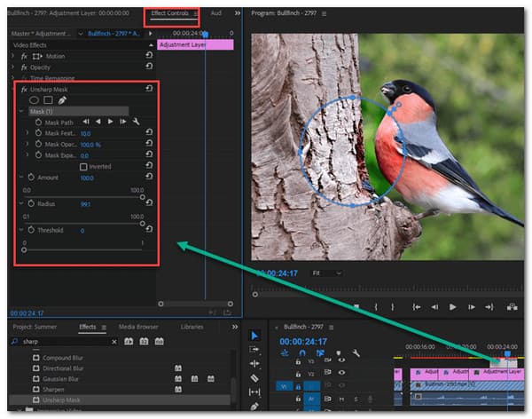Switch to the Media Browser tab
This screenshot has width=532, height=419.
[x=138, y=327]
